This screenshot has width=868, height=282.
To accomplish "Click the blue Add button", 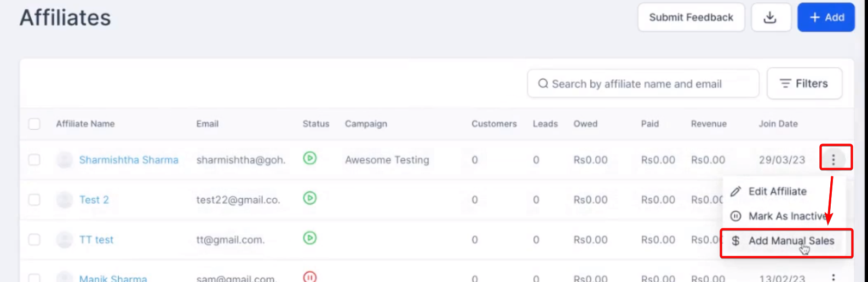I will [826, 18].
